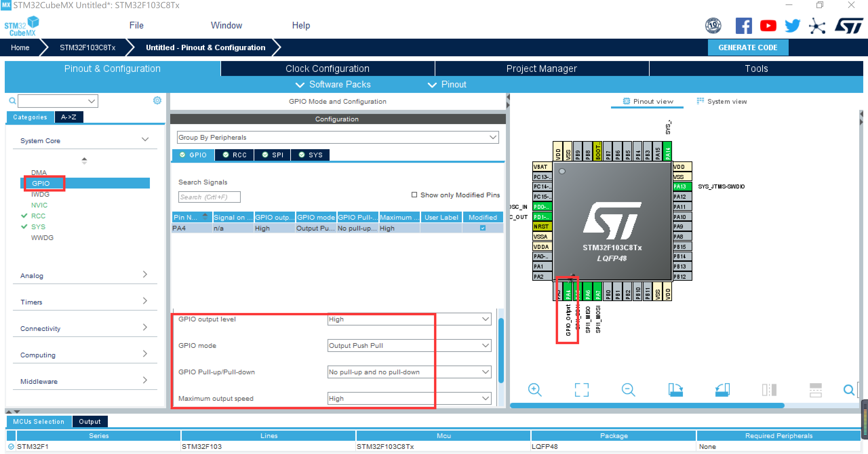Zoom out of the chip view
This screenshot has height=454, width=868.
628,390
